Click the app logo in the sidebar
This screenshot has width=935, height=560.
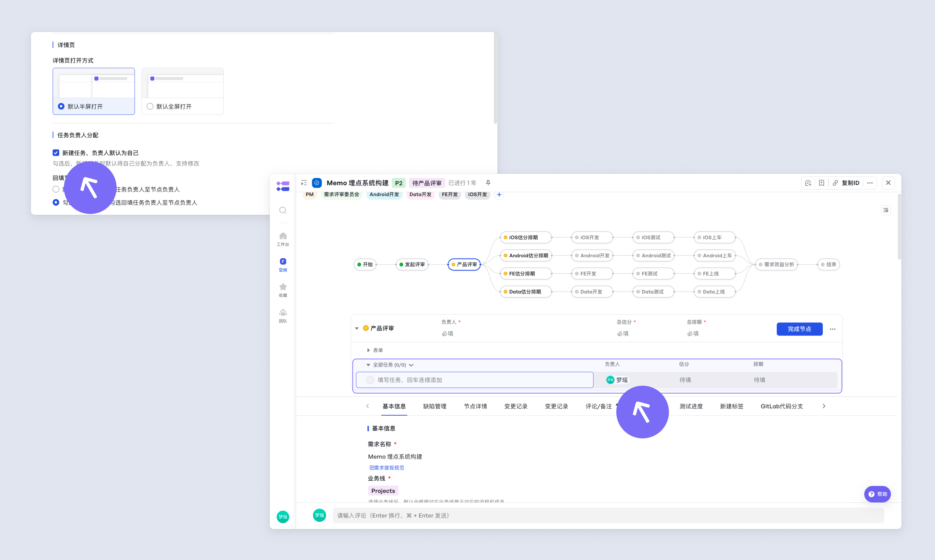pyautogui.click(x=283, y=186)
